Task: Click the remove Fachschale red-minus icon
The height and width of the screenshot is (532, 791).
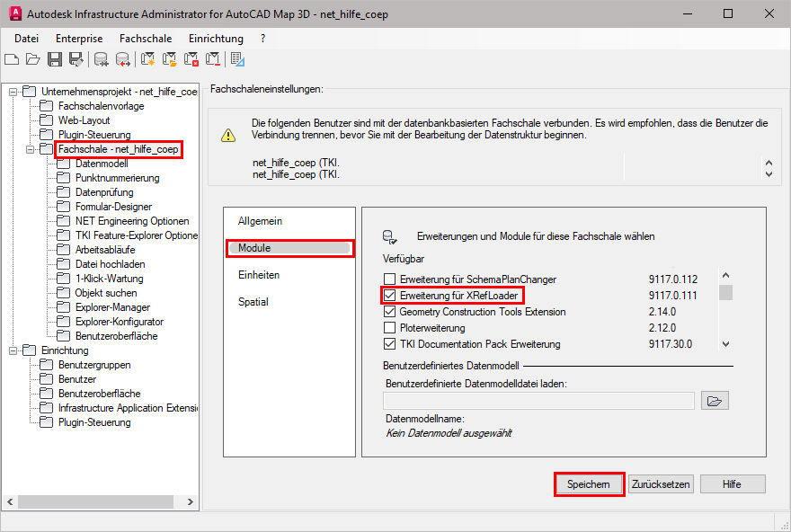Action: point(213,59)
